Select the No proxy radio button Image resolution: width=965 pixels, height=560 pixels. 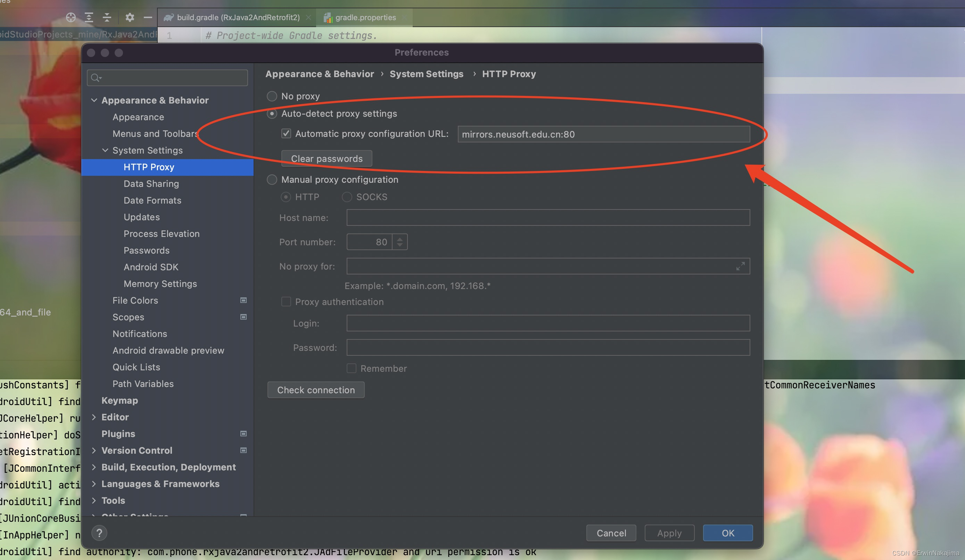[272, 96]
